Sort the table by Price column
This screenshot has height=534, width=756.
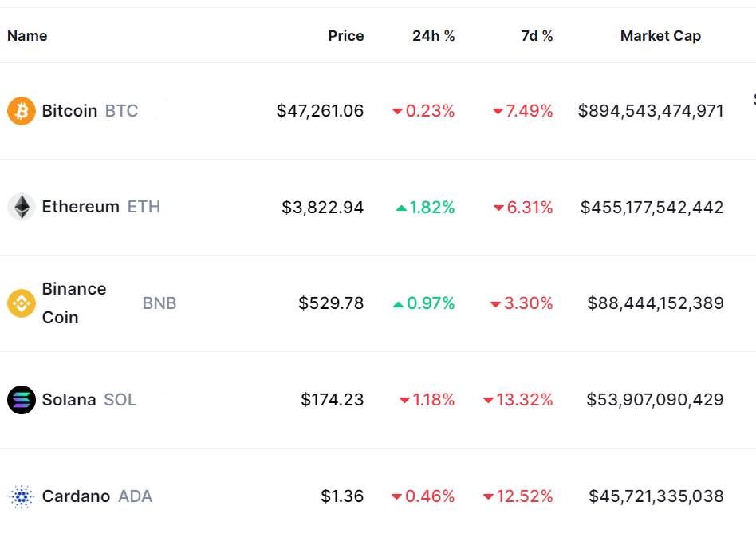(345, 36)
